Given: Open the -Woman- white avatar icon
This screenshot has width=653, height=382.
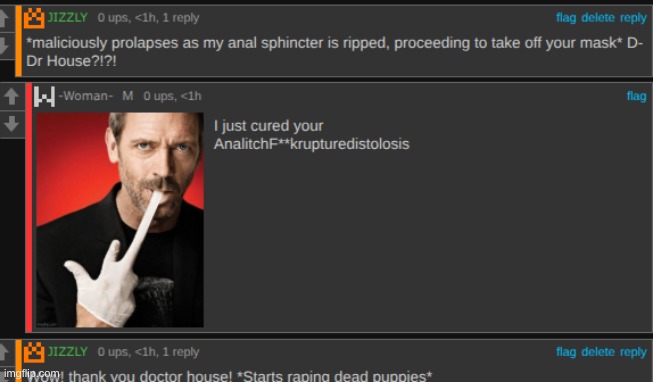Looking at the screenshot, I should point(44,96).
